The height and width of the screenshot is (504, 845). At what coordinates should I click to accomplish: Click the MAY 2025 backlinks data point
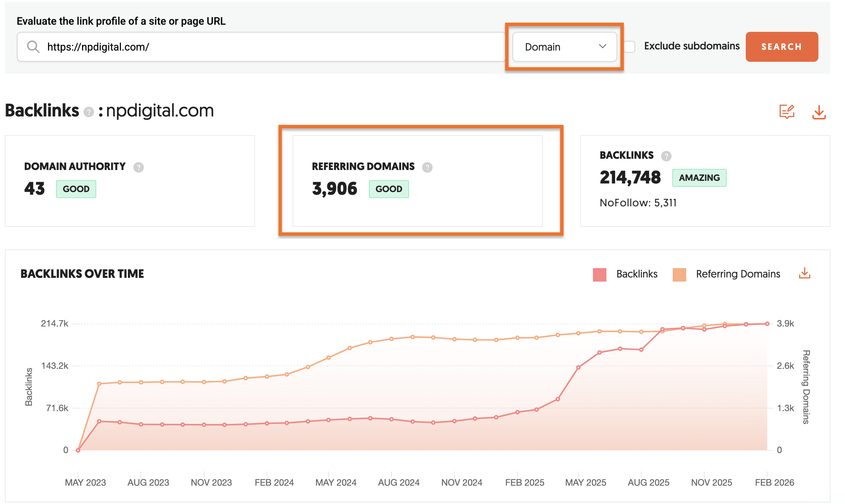tap(578, 367)
